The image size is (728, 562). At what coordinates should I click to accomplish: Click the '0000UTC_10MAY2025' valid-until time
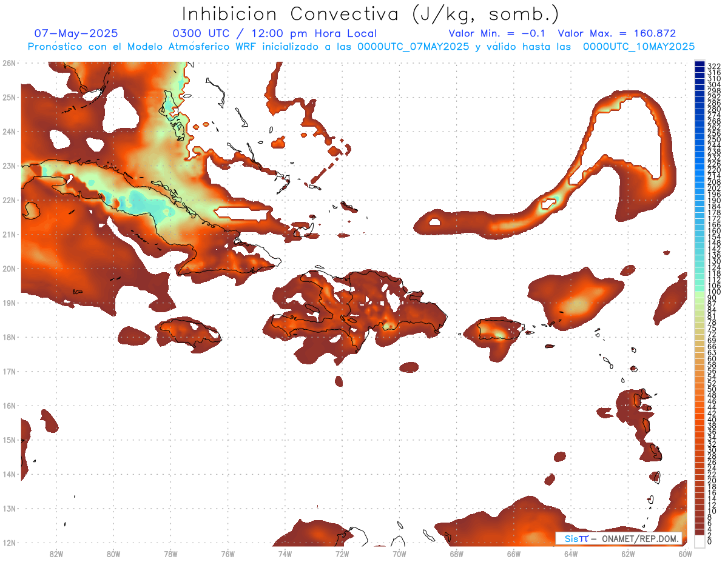click(x=639, y=46)
